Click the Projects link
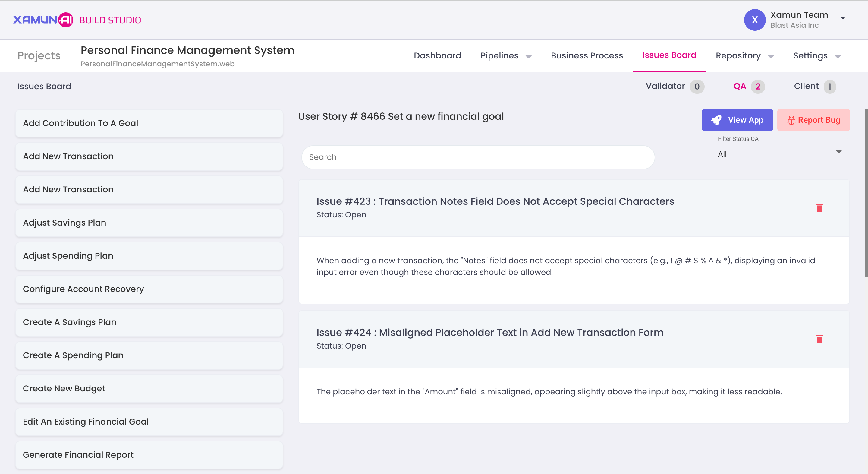Screen dimensions: 868x474 pyautogui.click(x=39, y=55)
